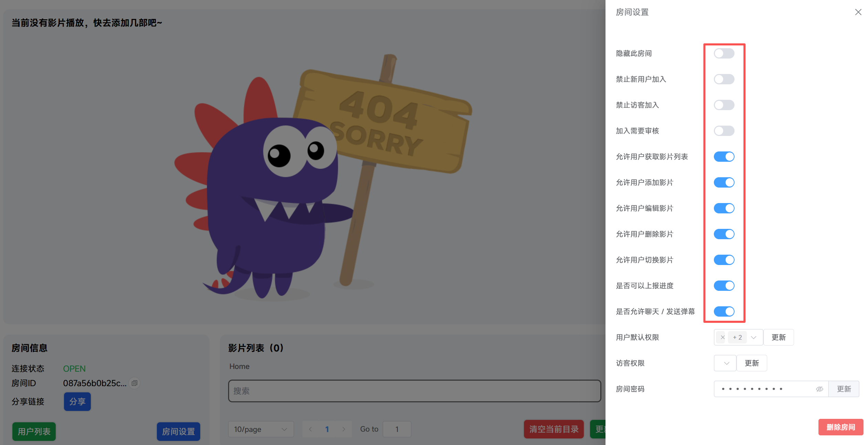Go to next page with right arrow
The width and height of the screenshot is (868, 445).
tap(343, 429)
